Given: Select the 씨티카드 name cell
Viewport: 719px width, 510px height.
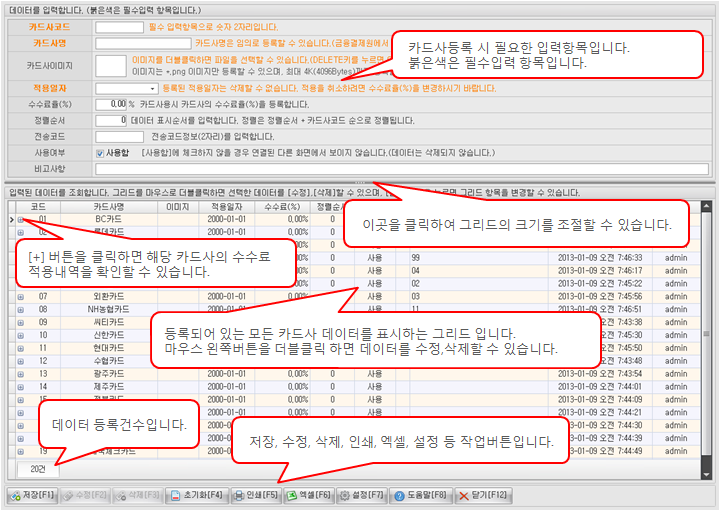Looking at the screenshot, I should [x=109, y=322].
